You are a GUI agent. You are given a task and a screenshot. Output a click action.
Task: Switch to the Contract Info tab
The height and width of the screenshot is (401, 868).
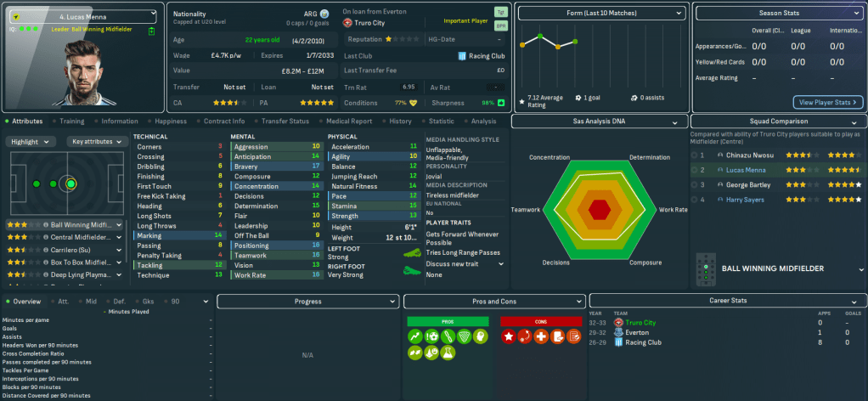coord(224,121)
